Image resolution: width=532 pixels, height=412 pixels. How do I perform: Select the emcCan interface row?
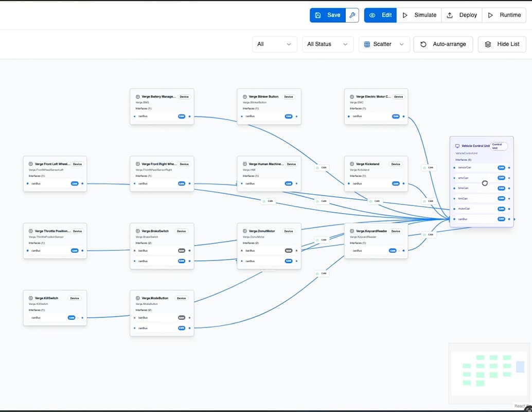point(482,178)
